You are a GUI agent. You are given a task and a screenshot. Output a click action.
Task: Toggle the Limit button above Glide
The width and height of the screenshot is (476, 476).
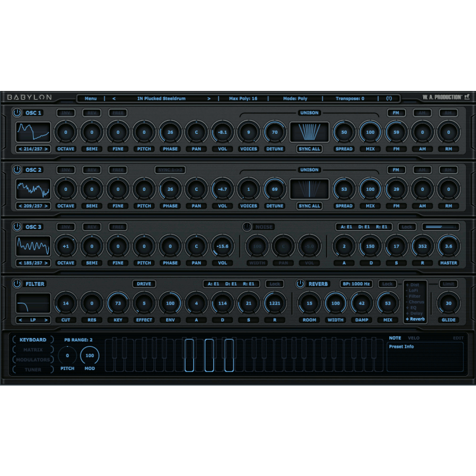click(448, 284)
